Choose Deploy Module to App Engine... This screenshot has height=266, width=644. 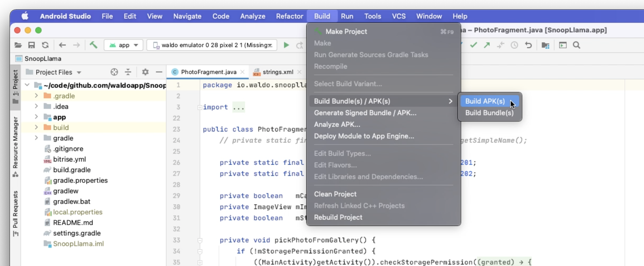click(383, 136)
